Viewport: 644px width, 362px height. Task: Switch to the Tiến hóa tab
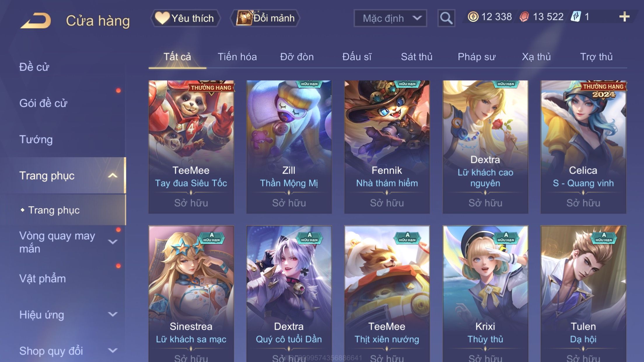[x=237, y=57]
